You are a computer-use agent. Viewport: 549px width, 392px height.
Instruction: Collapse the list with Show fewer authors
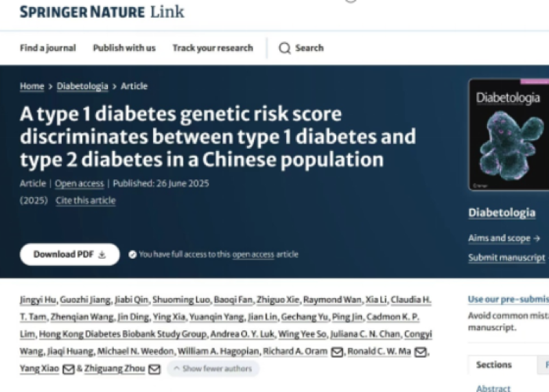click(x=212, y=369)
